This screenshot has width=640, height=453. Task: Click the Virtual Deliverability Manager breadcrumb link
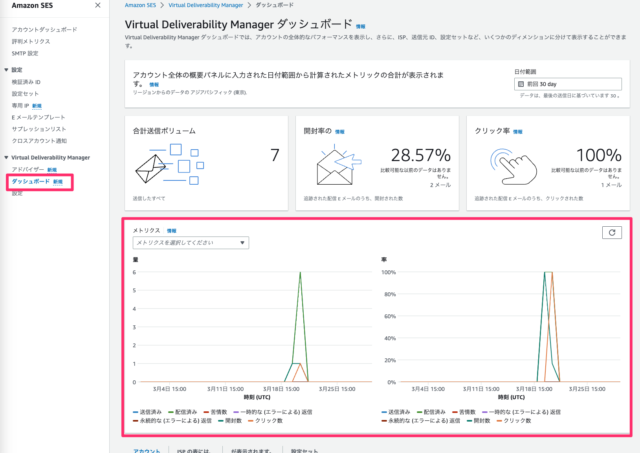tap(206, 5)
